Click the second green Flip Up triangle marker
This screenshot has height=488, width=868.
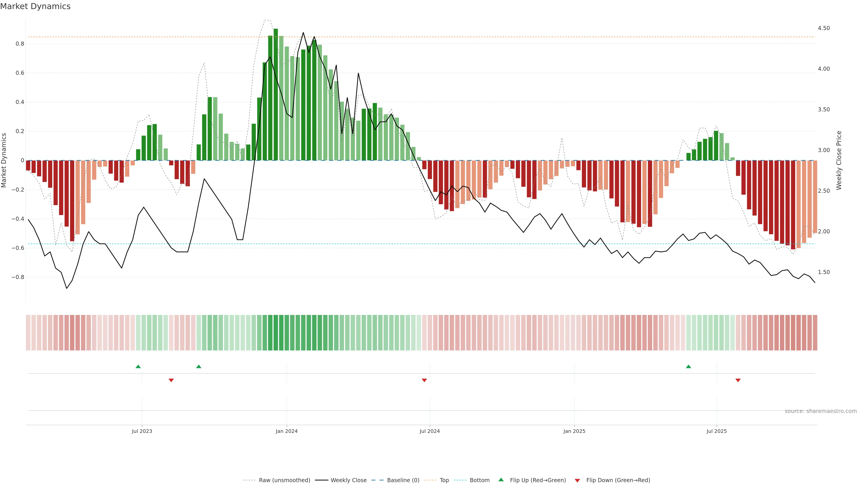199,366
